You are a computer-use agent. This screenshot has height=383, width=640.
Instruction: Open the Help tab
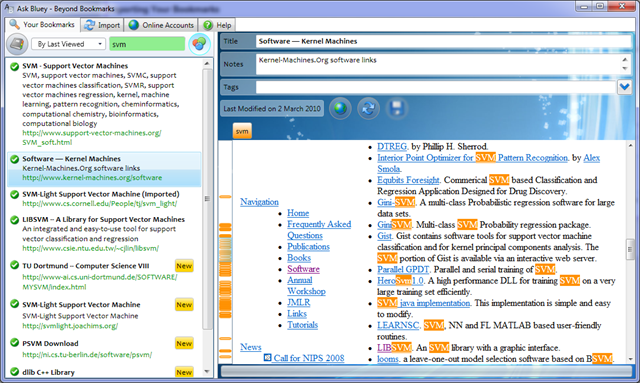(217, 25)
